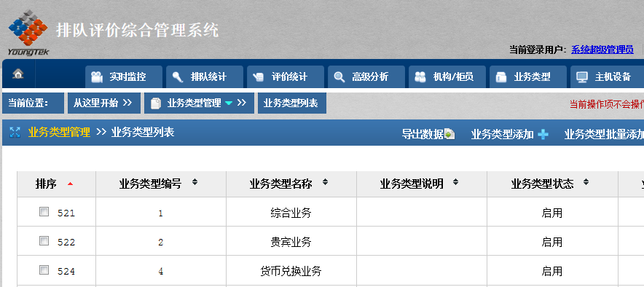This screenshot has height=287, width=644.
Task: Check the checkbox for row 524
Action: tap(44, 270)
